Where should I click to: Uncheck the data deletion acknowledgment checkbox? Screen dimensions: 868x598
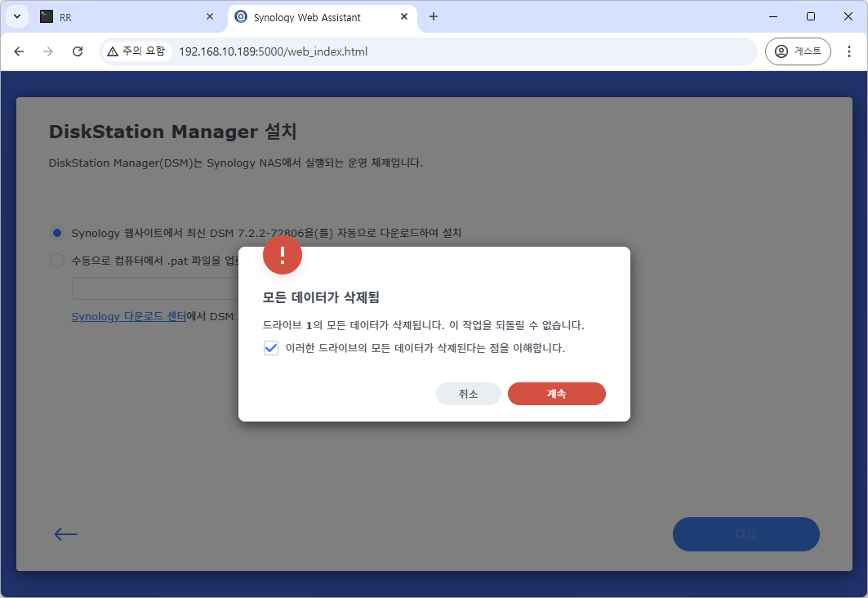point(271,348)
